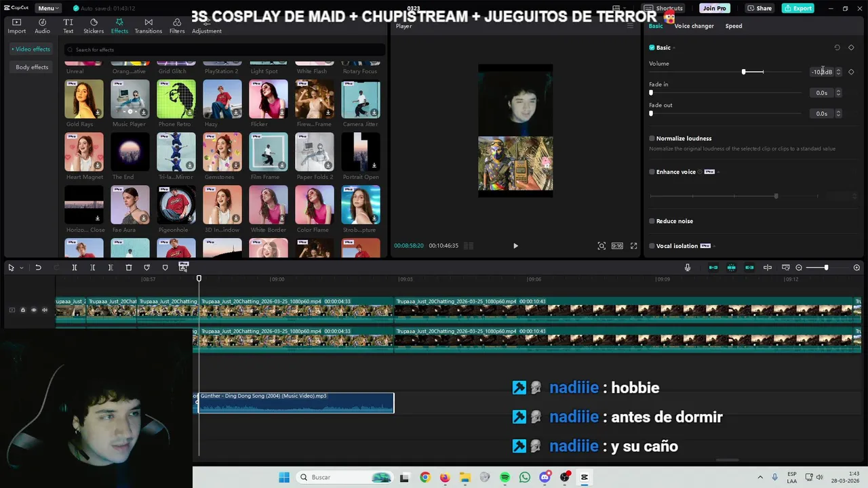The height and width of the screenshot is (488, 868).
Task: Click the Join Pro button
Action: [714, 8]
